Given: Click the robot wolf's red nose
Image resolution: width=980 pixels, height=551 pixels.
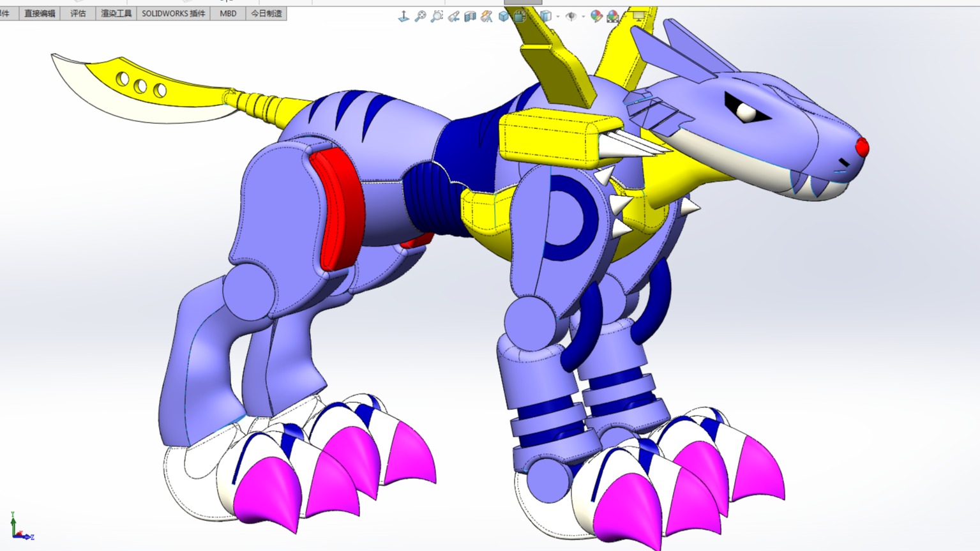Looking at the screenshot, I should tap(862, 147).
